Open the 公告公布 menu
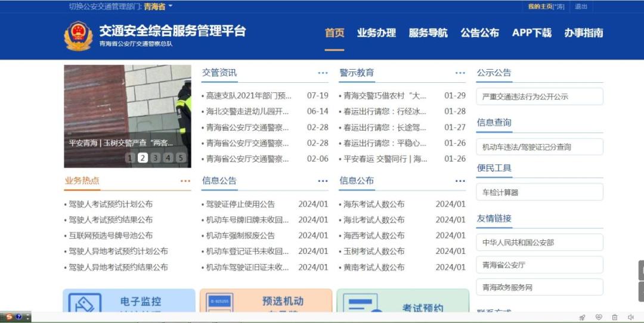The height and width of the screenshot is (323, 644). pos(479,33)
